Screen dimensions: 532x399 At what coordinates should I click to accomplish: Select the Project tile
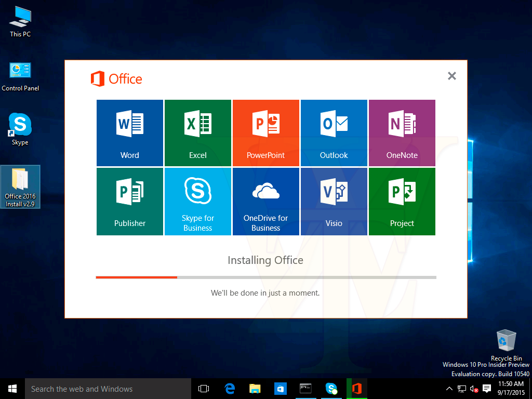point(402,202)
